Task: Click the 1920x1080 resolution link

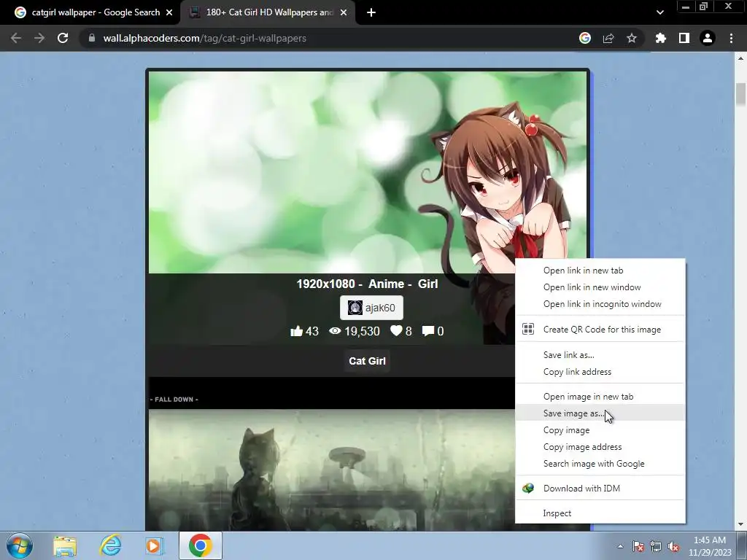Action: point(326,284)
